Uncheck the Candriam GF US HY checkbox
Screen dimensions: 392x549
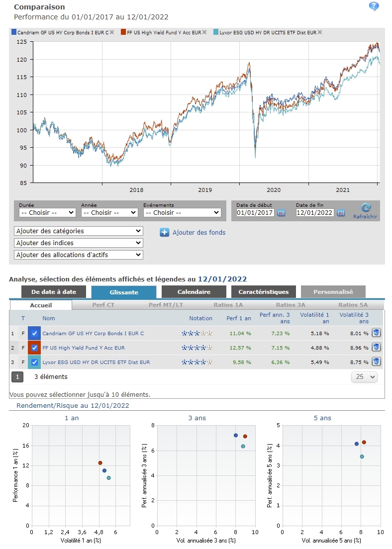[x=34, y=333]
